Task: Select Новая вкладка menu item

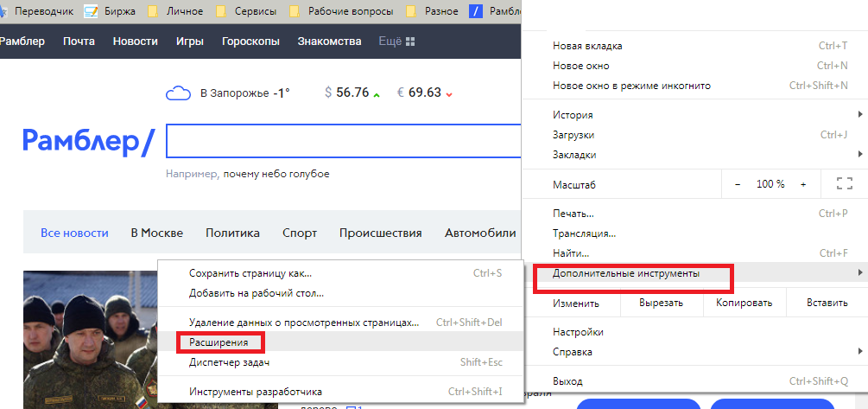Action: click(x=694, y=46)
